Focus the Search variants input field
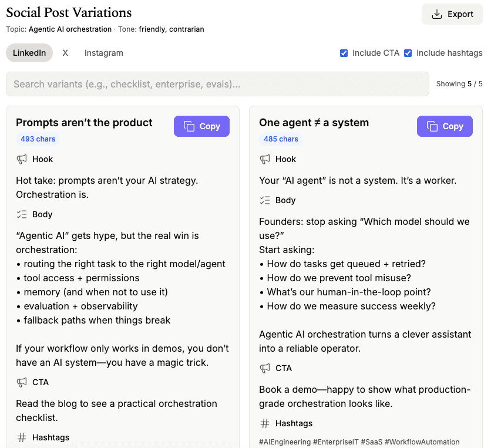 click(x=217, y=84)
